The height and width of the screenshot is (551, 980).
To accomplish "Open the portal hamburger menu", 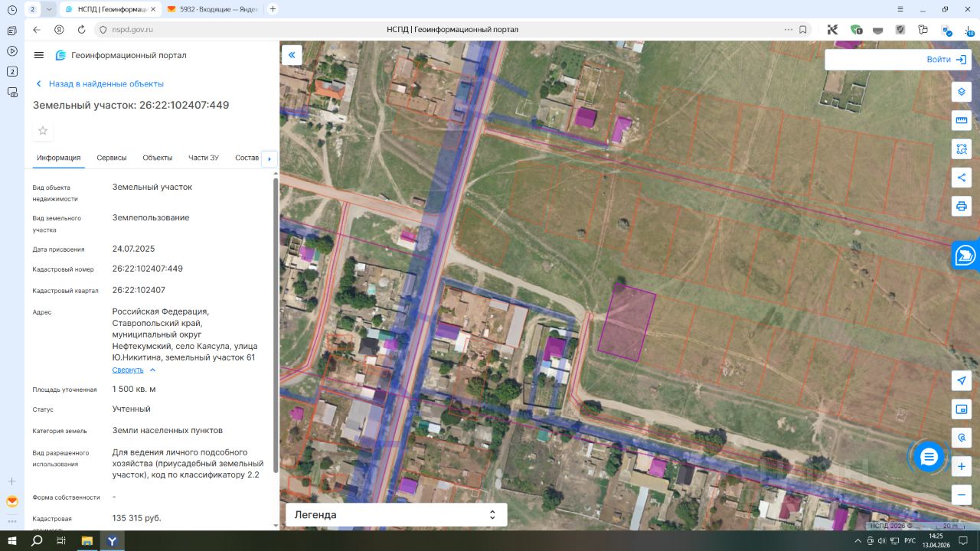I will (39, 55).
